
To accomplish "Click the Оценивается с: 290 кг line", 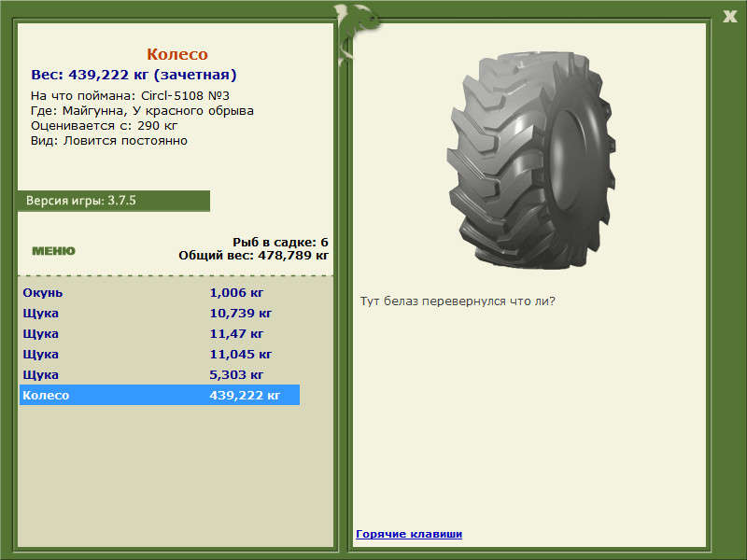I will (x=104, y=126).
